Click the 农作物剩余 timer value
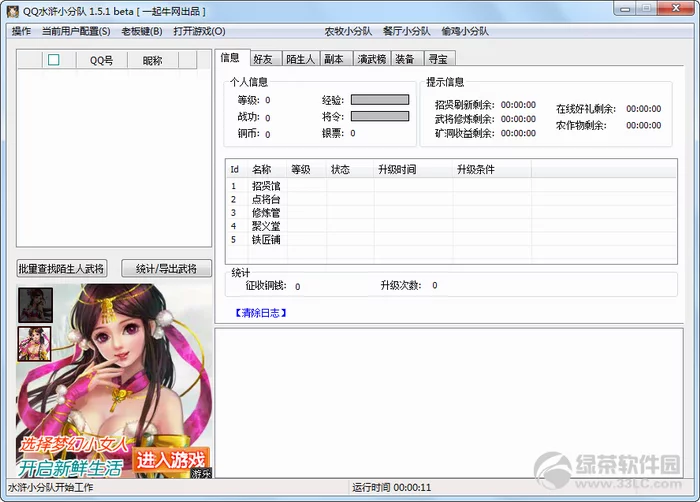The width and height of the screenshot is (700, 502). click(x=643, y=126)
